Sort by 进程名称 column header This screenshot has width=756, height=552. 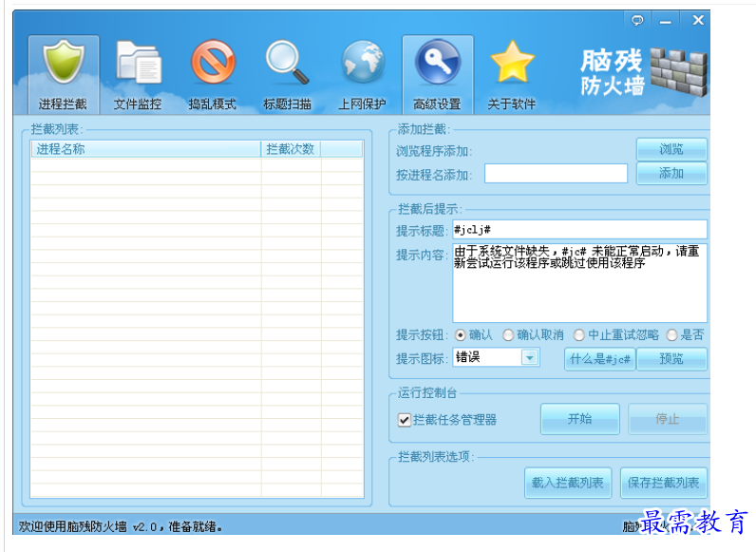pos(145,149)
